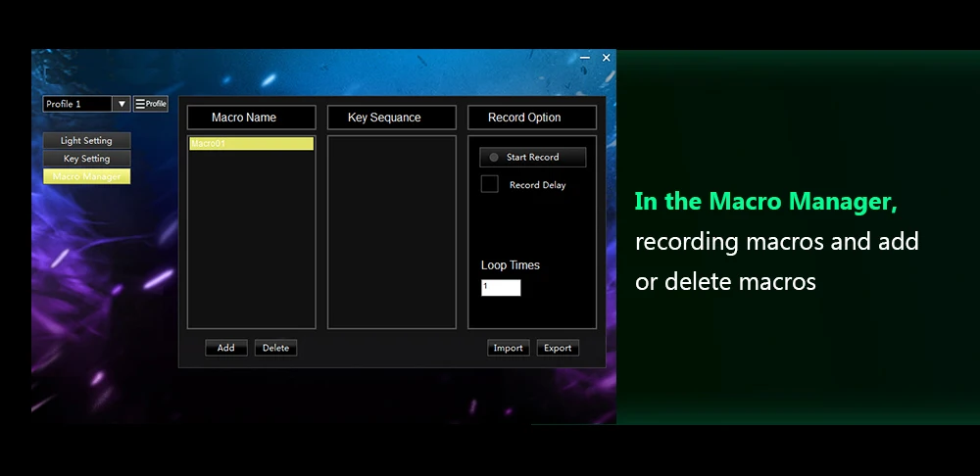Click the Record Option header
The image size is (980, 476).
click(x=532, y=118)
